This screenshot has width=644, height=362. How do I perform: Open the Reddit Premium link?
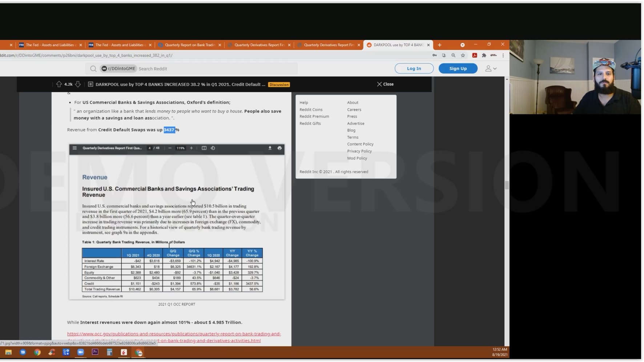tap(314, 116)
